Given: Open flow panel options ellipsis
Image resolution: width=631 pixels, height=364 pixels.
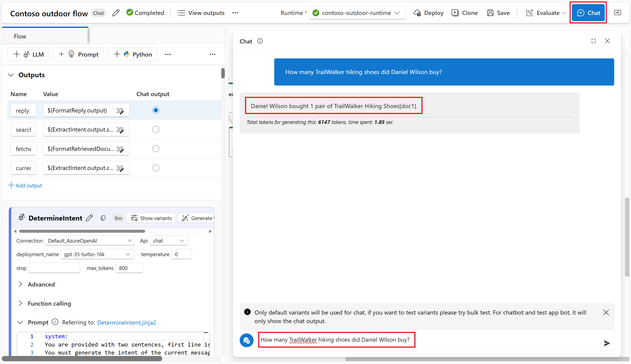Looking at the screenshot, I should 212,54.
